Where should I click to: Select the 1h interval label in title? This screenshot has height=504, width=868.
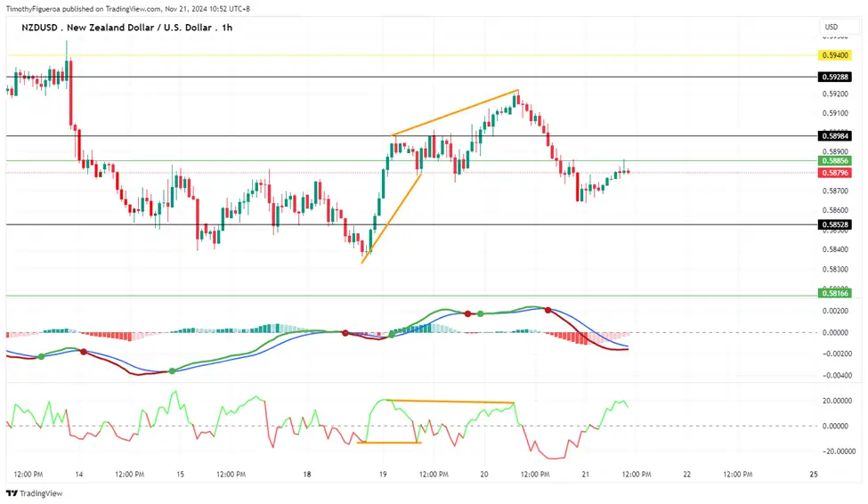(227, 28)
